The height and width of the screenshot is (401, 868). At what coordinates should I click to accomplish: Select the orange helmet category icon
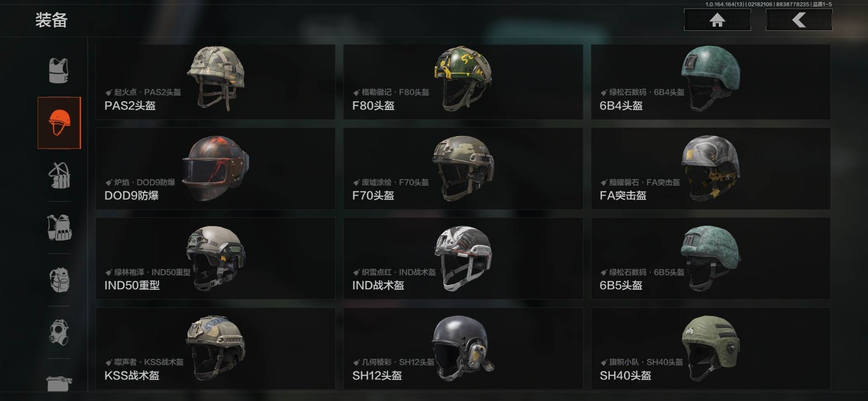tap(59, 123)
